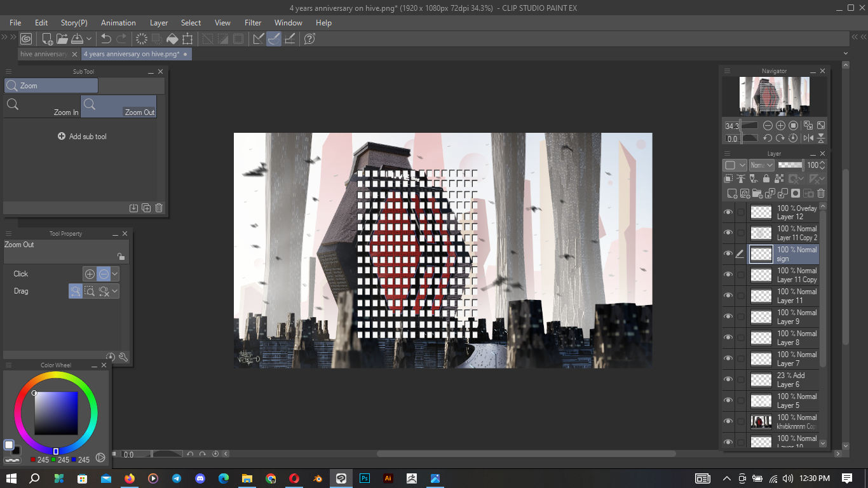Tick the checkbox beside Layer 8
Image resolution: width=868 pixels, height=488 pixels.
pos(740,338)
